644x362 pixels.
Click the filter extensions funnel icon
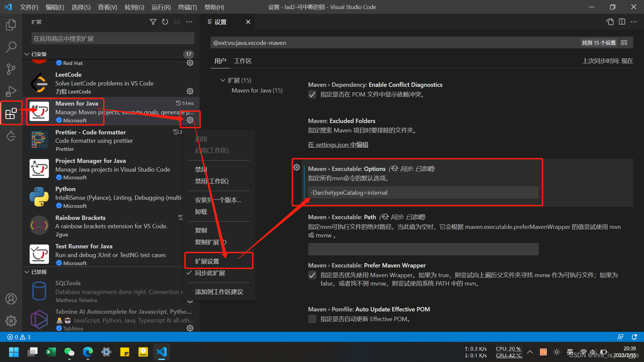point(153,22)
